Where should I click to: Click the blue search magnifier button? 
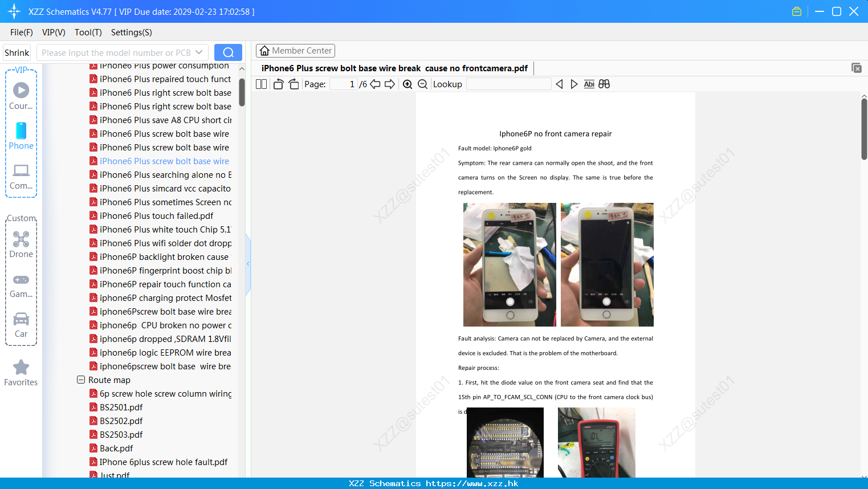tap(228, 52)
